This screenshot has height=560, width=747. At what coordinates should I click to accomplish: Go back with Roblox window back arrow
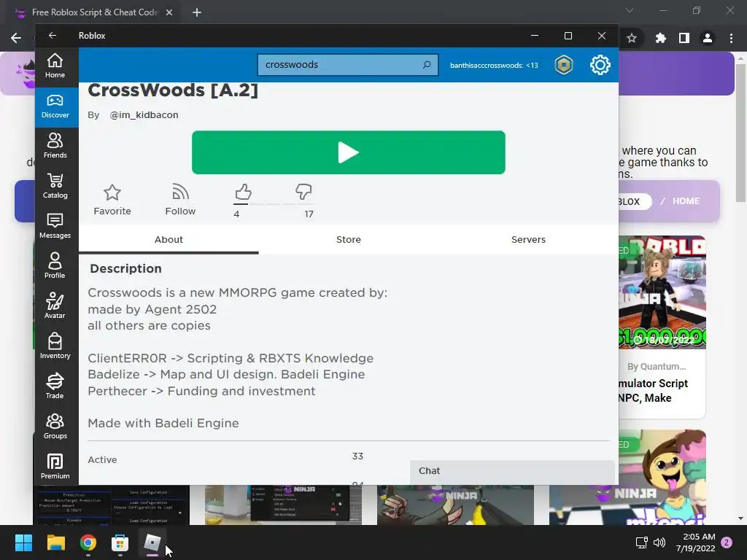(x=53, y=36)
